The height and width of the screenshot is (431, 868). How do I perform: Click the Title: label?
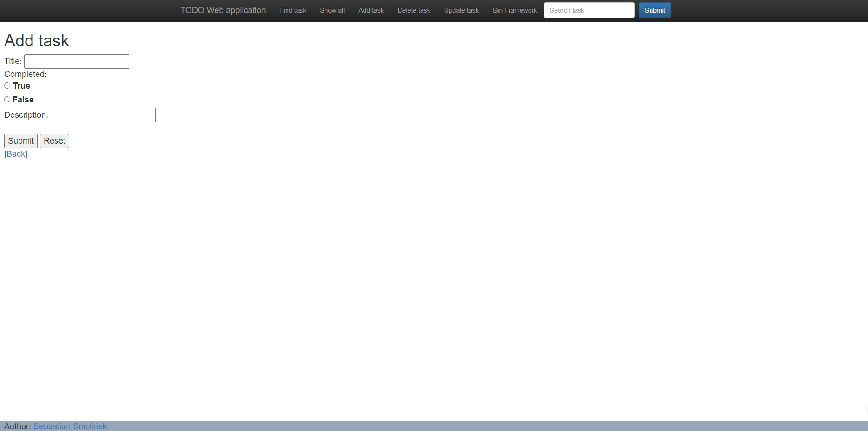[13, 61]
